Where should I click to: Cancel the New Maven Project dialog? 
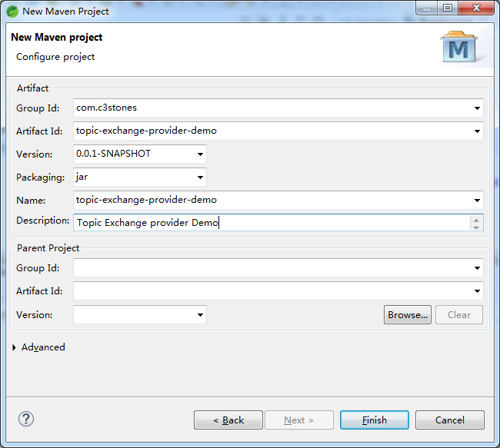tap(450, 420)
